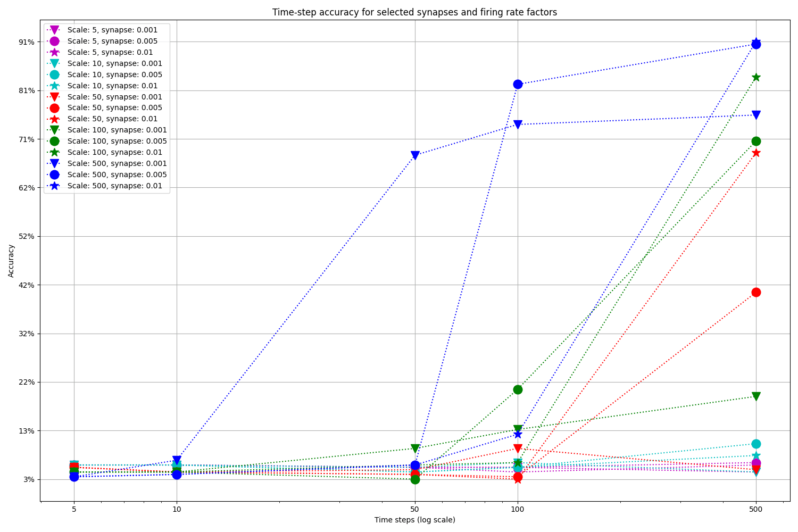798x532 pixels.
Task: Click the 42% y-axis tick label
Action: pos(27,285)
